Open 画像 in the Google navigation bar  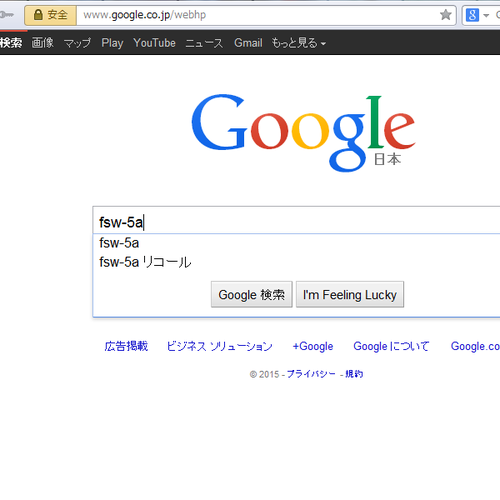[x=43, y=43]
